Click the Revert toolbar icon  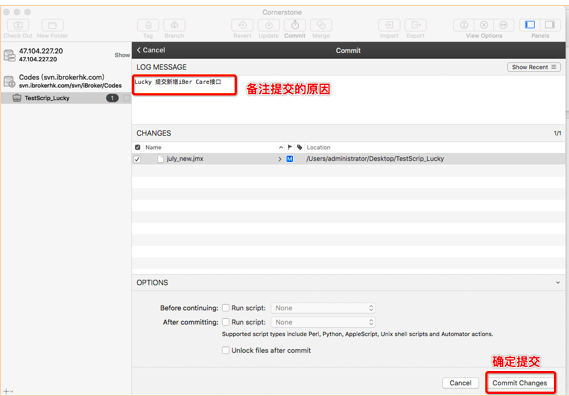(242, 25)
